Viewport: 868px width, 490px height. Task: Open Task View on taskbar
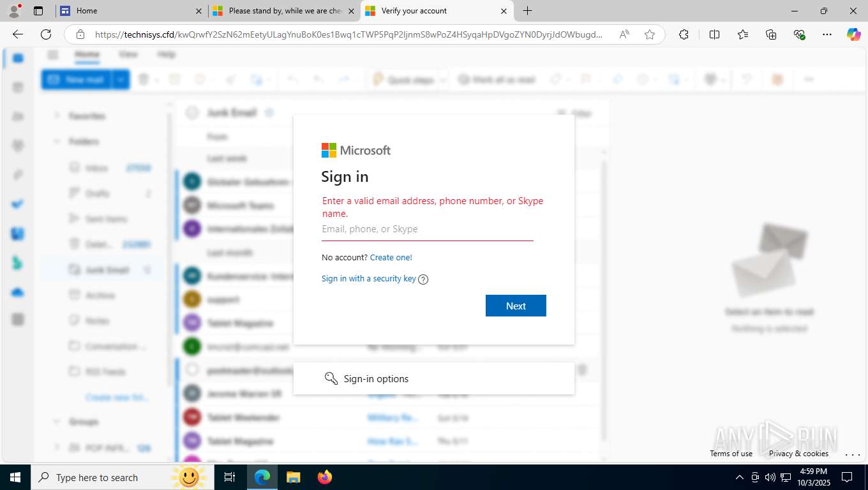230,477
